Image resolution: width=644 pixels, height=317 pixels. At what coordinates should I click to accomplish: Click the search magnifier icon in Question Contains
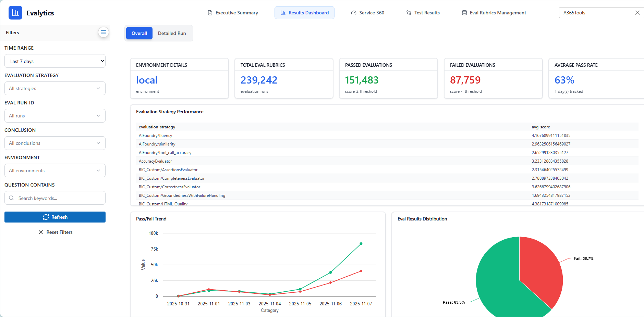pos(12,198)
